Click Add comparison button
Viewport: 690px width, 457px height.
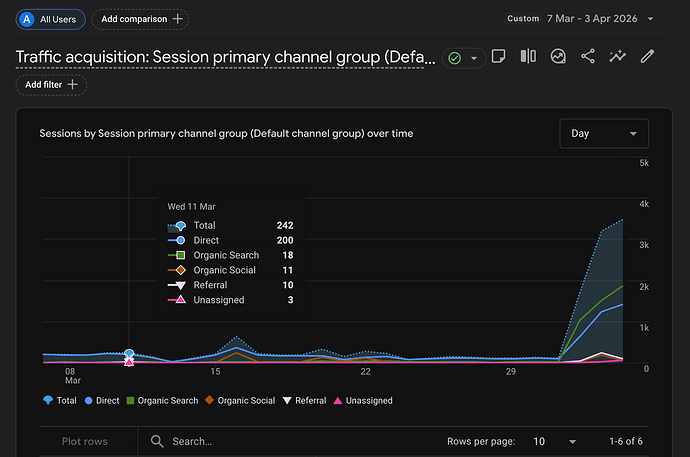coord(140,19)
